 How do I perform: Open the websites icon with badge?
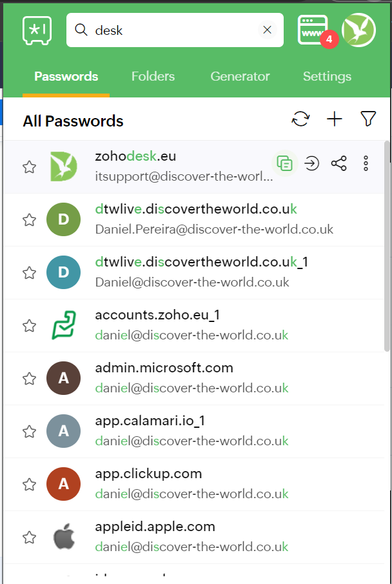click(x=313, y=30)
